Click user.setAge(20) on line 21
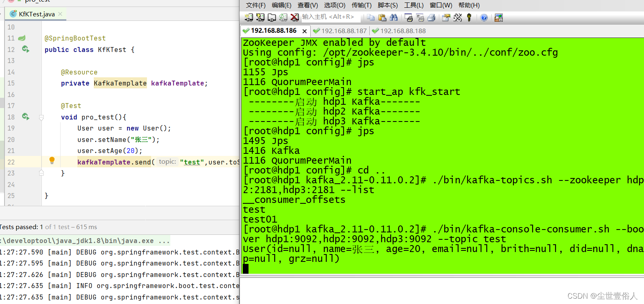The image size is (644, 304). tap(110, 151)
